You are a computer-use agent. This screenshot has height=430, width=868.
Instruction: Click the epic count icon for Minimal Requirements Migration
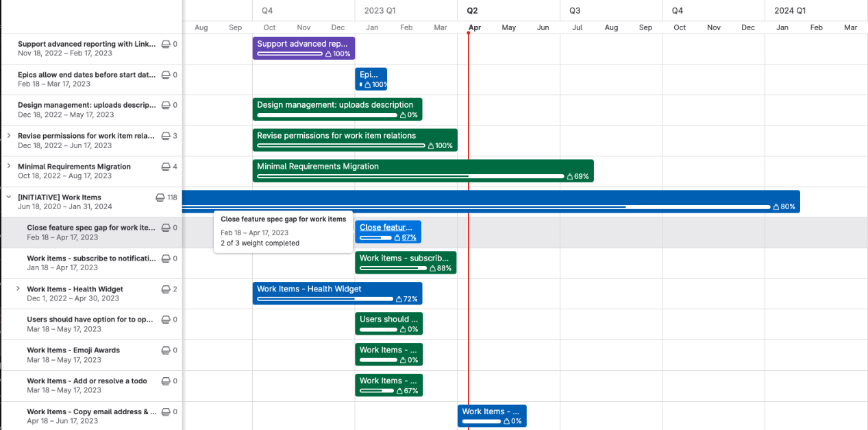(166, 167)
